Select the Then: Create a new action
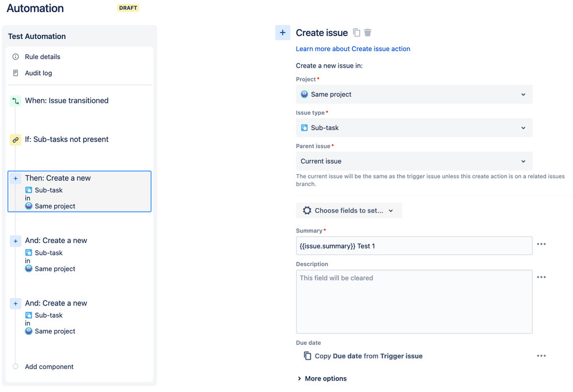573x392 pixels. coord(79,191)
